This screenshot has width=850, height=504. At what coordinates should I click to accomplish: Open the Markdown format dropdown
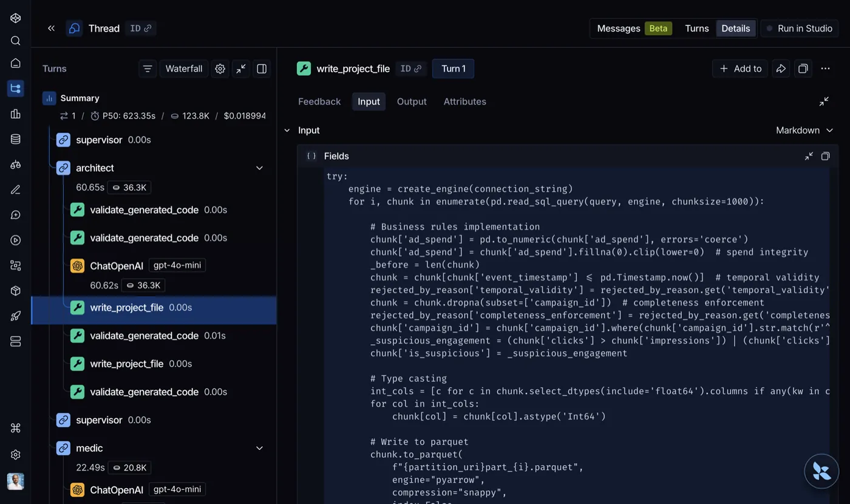coord(804,131)
